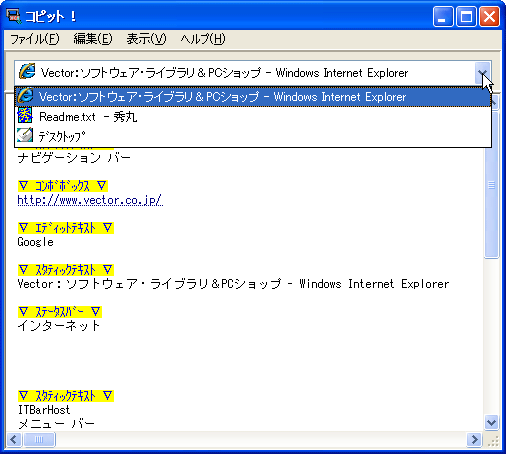This screenshot has height=454, width=506.
Task: Collapse the window list dropdown arrow
Action: pyautogui.click(x=482, y=72)
